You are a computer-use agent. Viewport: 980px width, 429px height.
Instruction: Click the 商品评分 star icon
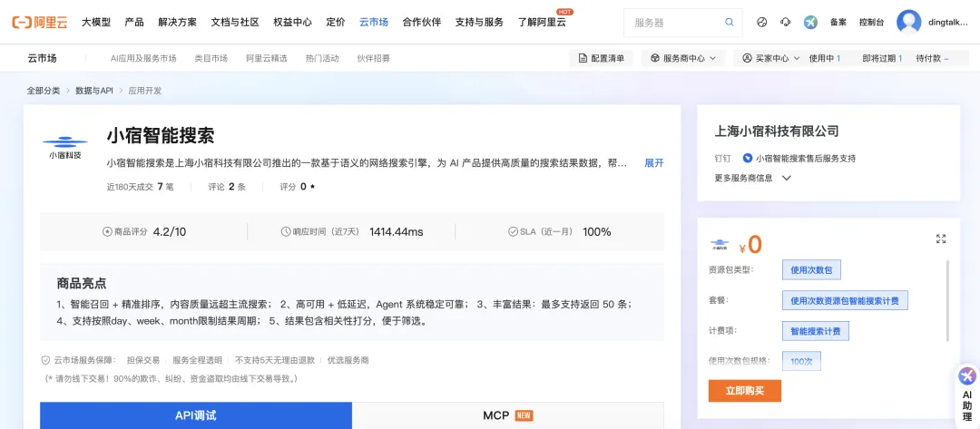(x=107, y=231)
